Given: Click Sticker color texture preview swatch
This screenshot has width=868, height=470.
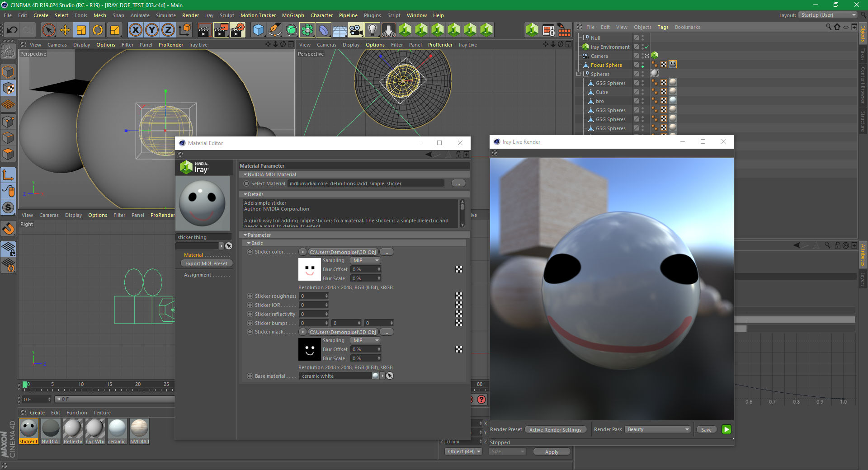Looking at the screenshot, I should tap(309, 269).
